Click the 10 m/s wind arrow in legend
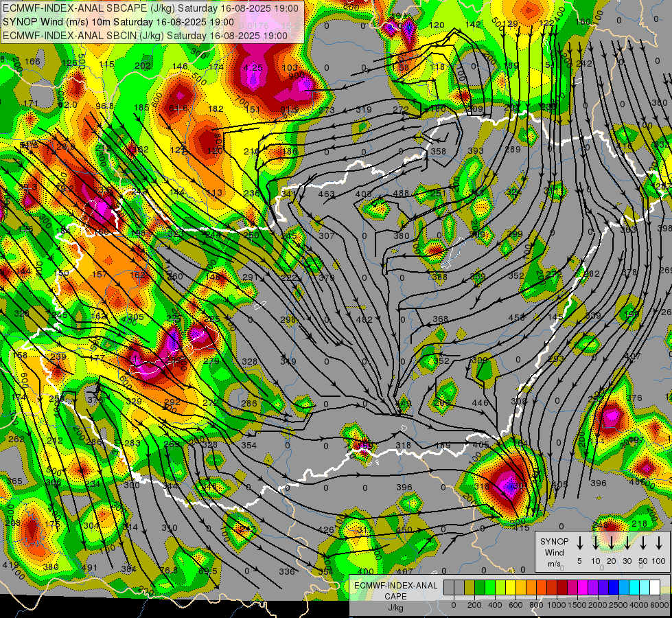 pyautogui.click(x=595, y=542)
